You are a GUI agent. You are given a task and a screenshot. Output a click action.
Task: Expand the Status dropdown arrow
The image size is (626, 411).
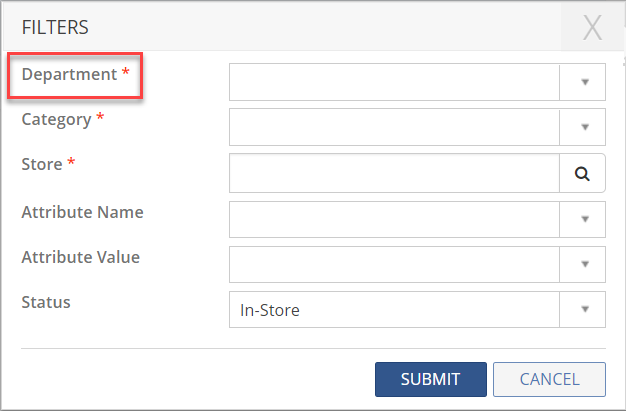[585, 310]
